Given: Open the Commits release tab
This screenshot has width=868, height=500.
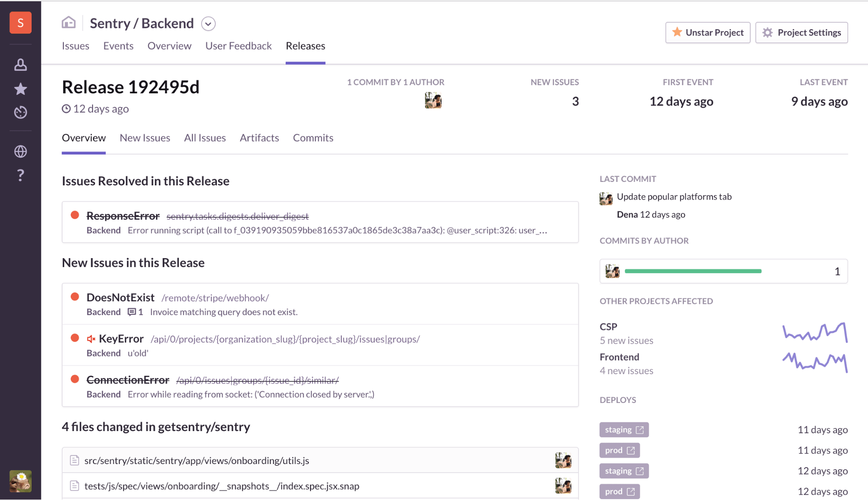Looking at the screenshot, I should 313,138.
